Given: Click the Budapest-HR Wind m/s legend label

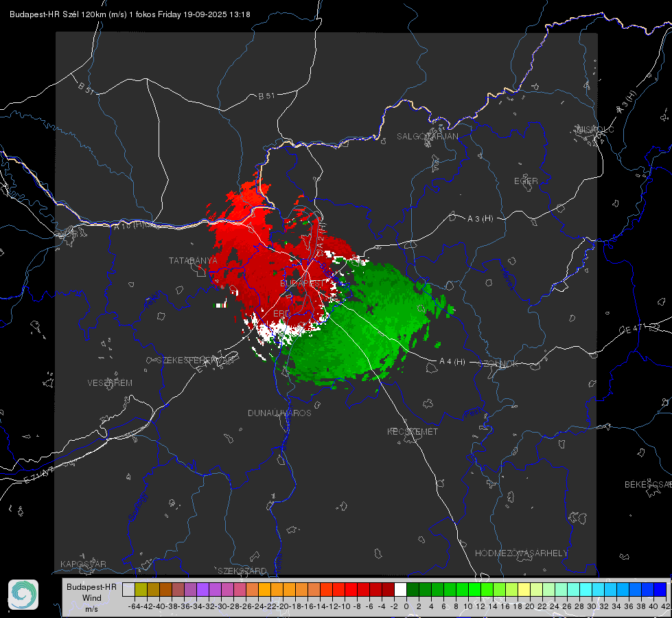Looking at the screenshot, I should 92,597.
